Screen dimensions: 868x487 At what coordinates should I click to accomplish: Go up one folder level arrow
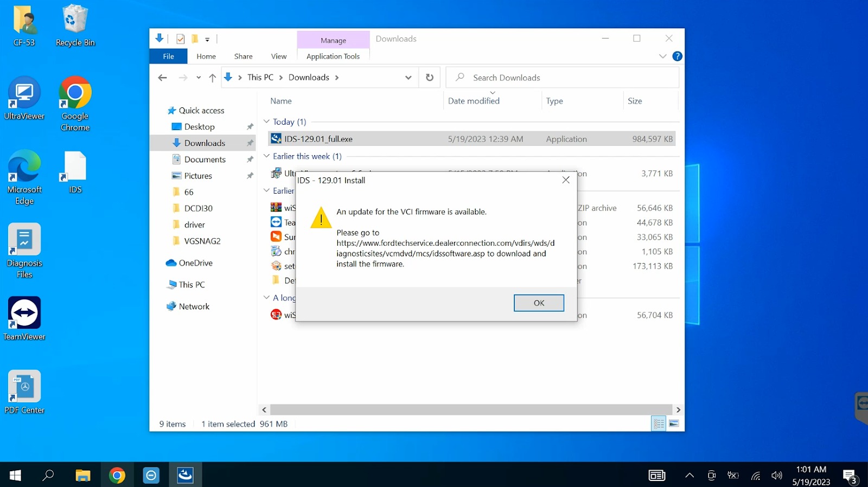[x=213, y=78]
